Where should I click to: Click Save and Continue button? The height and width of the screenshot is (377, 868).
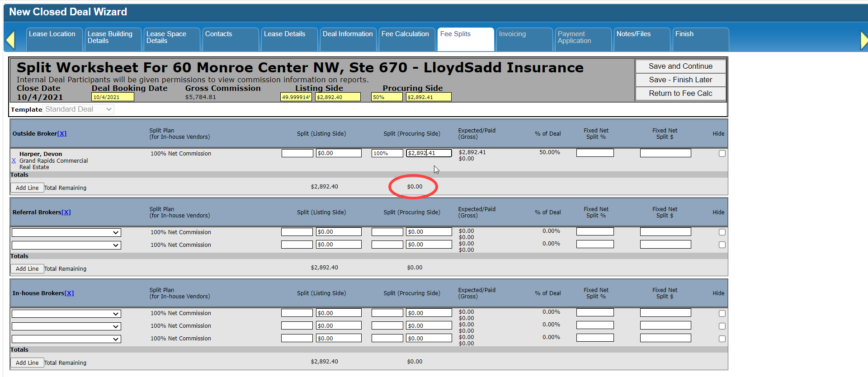680,66
